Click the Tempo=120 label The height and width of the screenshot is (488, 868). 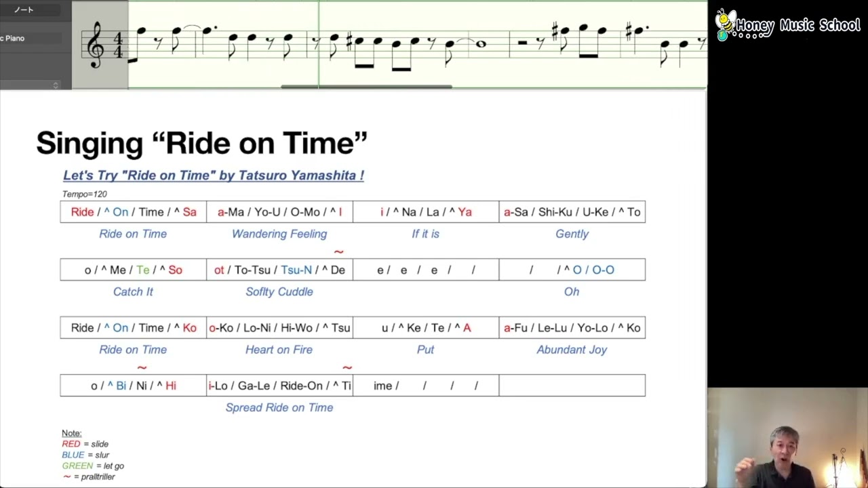tap(85, 194)
